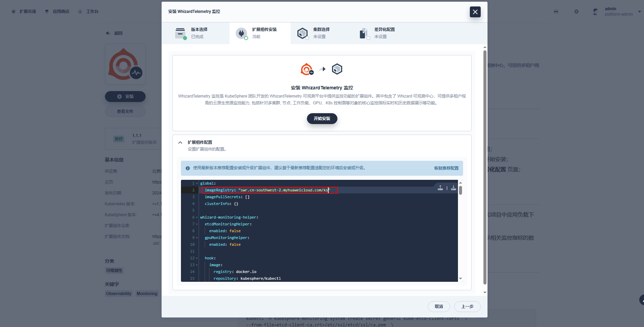Click the 取消 button

pyautogui.click(x=439, y=307)
